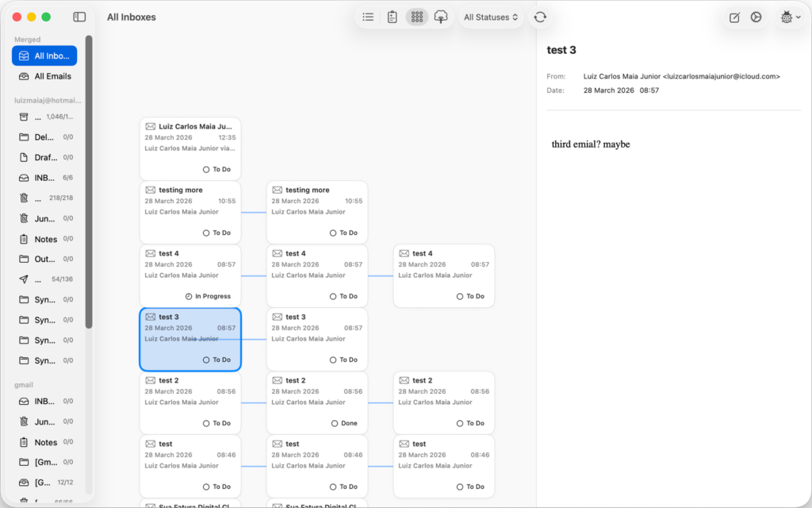This screenshot has width=812, height=508.
Task: Switch to the list view icon
Action: click(x=368, y=17)
